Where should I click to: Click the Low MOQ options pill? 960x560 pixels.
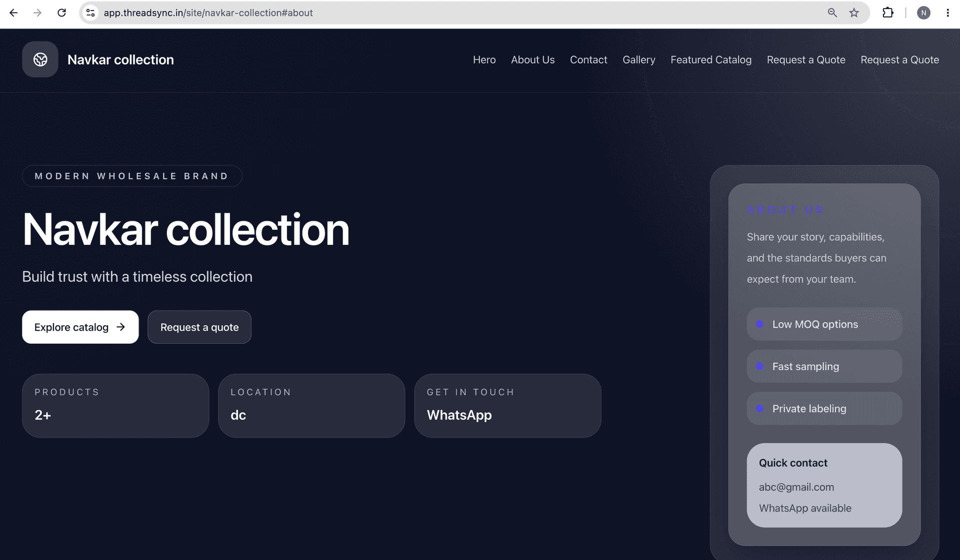(x=824, y=324)
